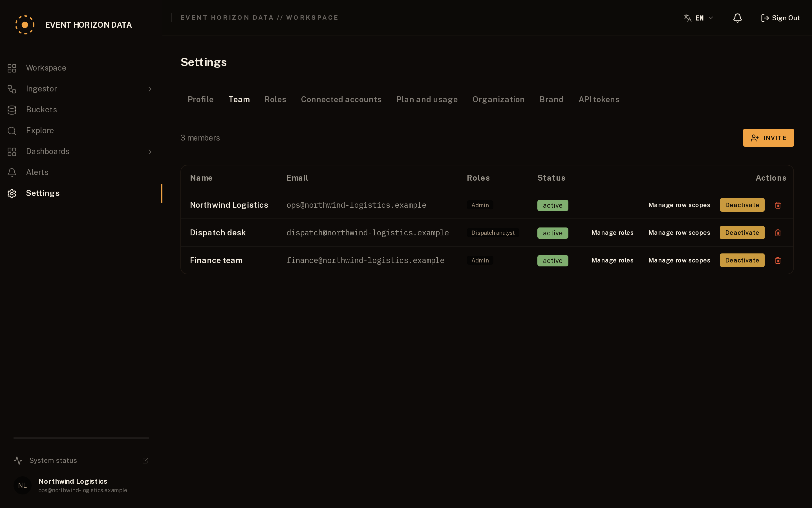Image resolution: width=812 pixels, height=508 pixels.
Task: Manage roles for Finance team
Action: [612, 260]
